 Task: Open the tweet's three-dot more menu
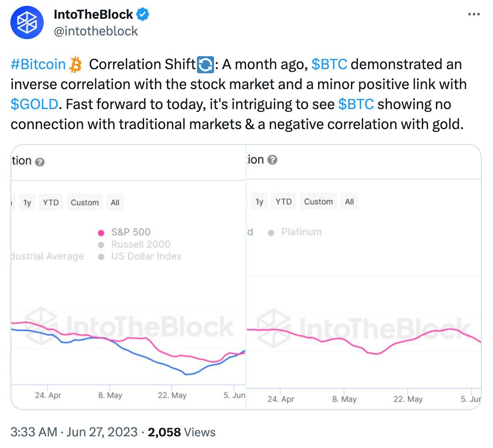point(474,15)
